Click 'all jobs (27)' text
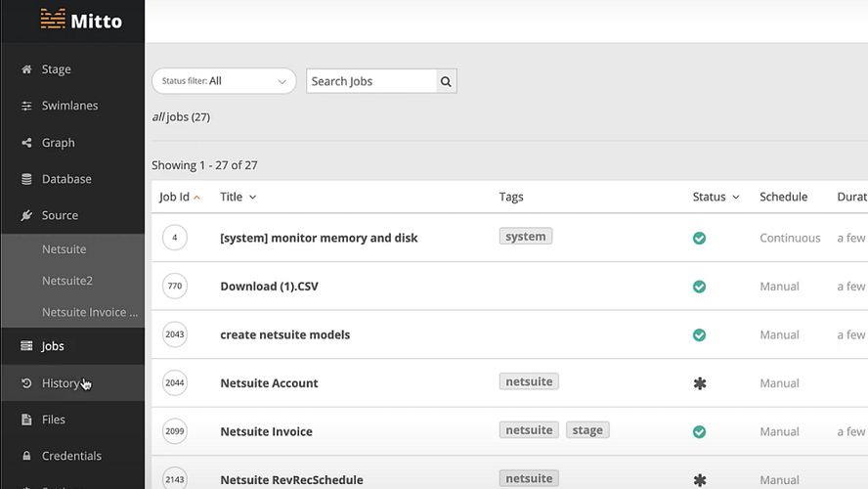868x489 pixels. click(x=181, y=117)
